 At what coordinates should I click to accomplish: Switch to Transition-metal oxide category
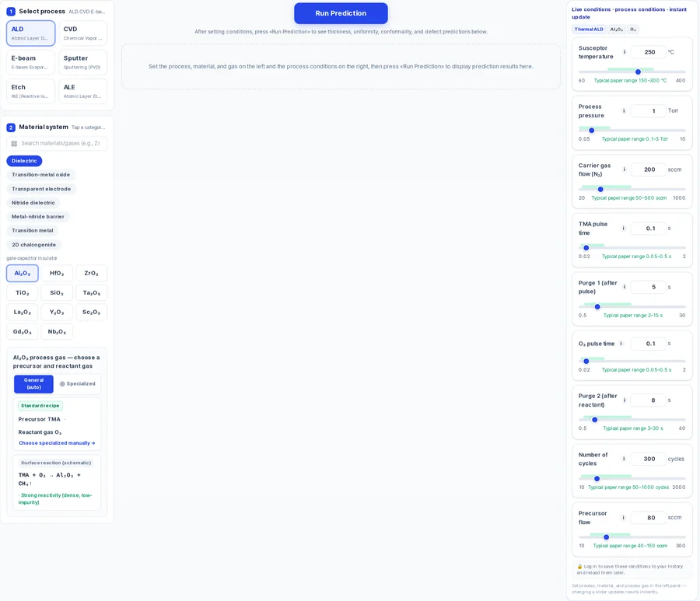[40, 175]
